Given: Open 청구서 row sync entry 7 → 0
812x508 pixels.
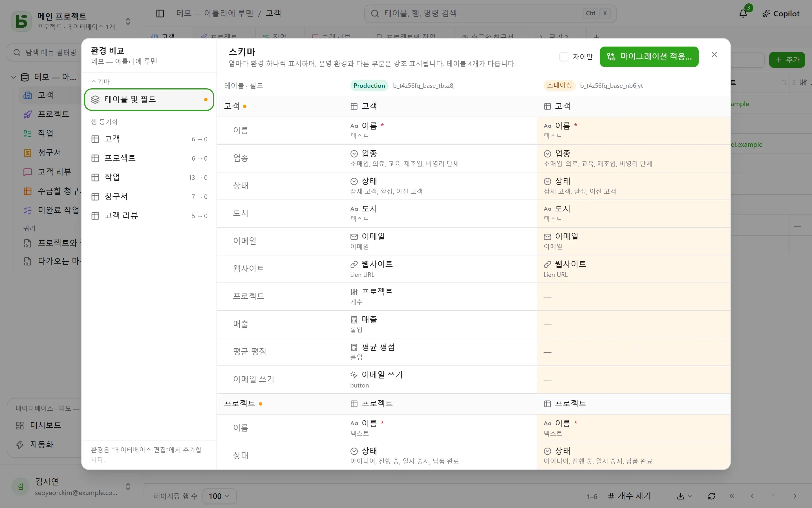Looking at the screenshot, I should click(149, 196).
